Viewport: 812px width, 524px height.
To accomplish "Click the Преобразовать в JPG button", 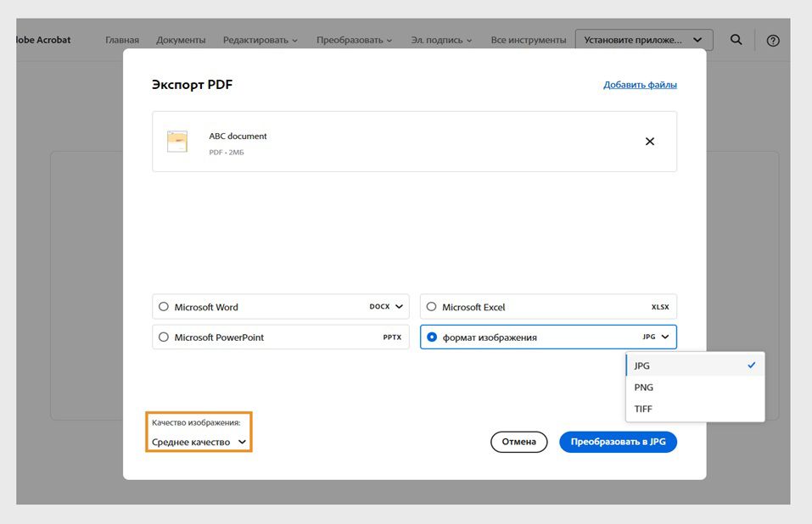I will (x=618, y=442).
